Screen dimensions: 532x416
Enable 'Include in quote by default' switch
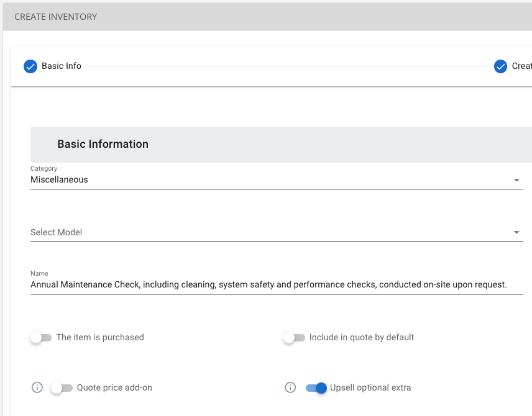[x=294, y=338]
